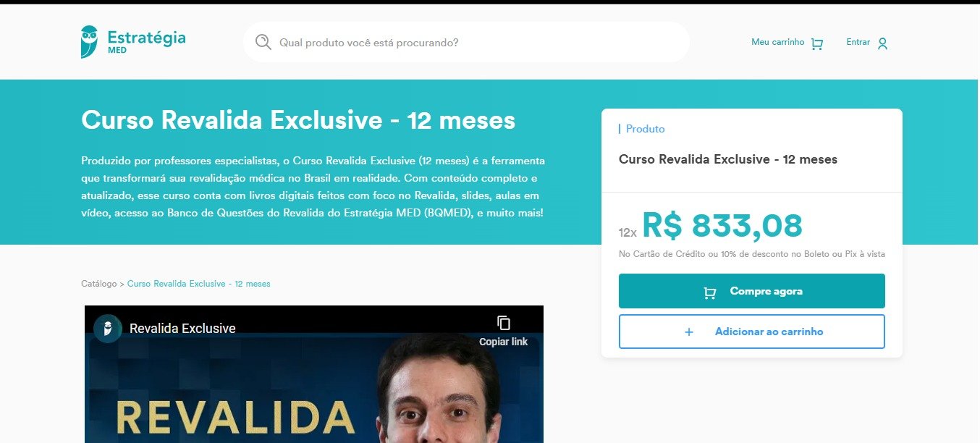This screenshot has width=980, height=443.
Task: Click the R$ 833,08 price text
Action: coord(722,225)
